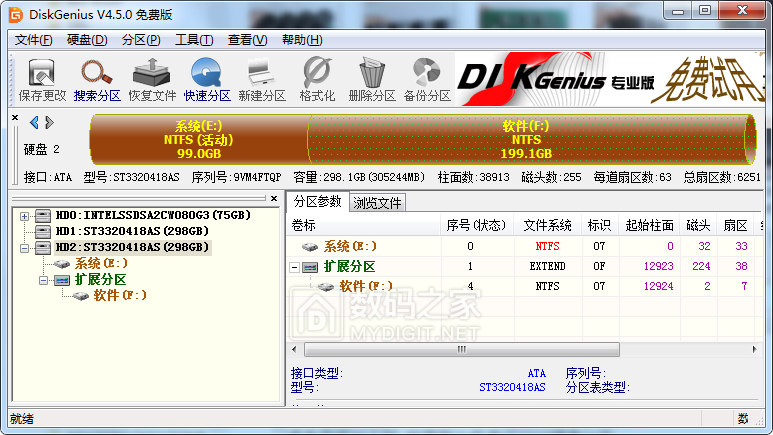The image size is (773, 435).
Task: Close the left tree panel
Action: (x=274, y=198)
